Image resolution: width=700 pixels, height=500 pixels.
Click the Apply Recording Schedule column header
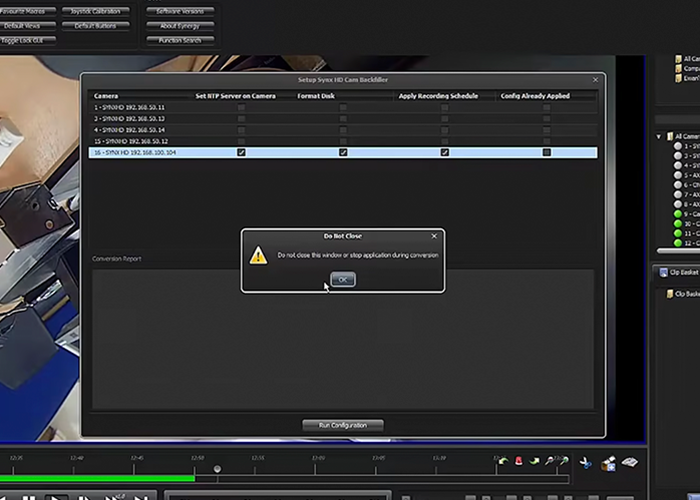(x=438, y=96)
